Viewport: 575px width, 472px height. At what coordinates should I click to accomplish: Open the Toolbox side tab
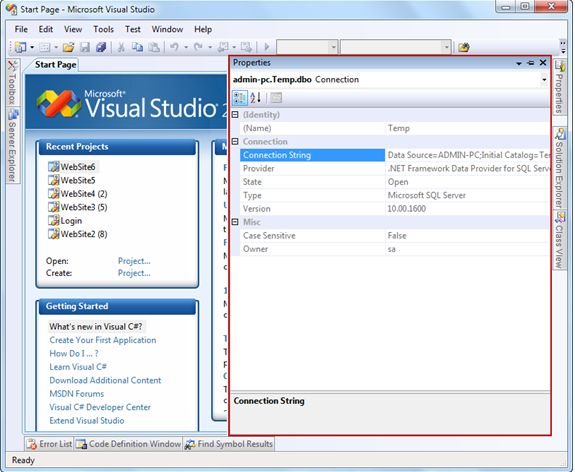coord(12,82)
